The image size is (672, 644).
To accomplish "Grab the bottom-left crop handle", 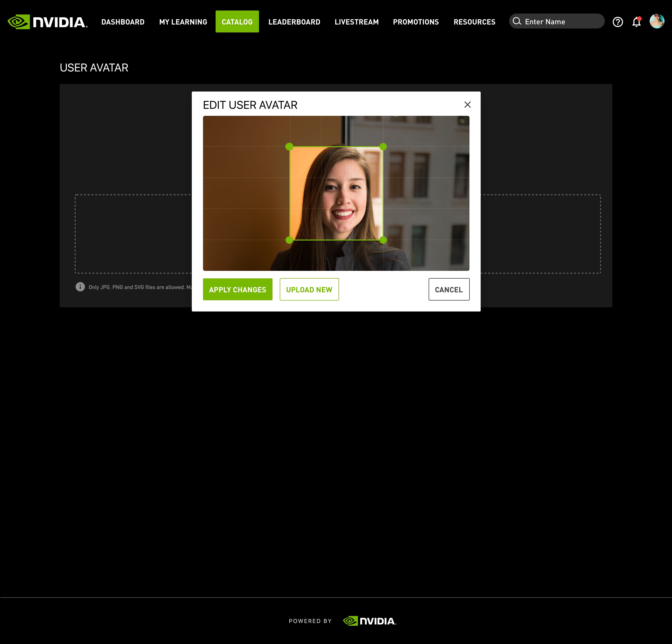I will tap(289, 240).
